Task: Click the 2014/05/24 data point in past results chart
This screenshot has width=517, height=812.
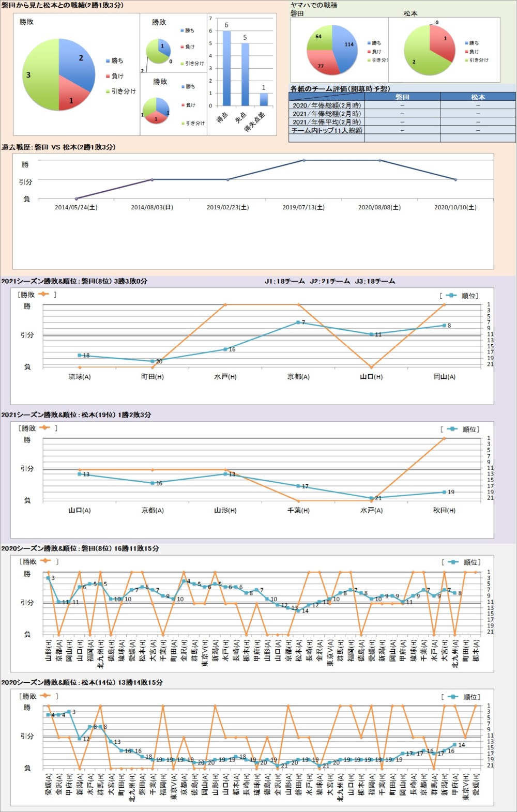Action: [x=76, y=198]
